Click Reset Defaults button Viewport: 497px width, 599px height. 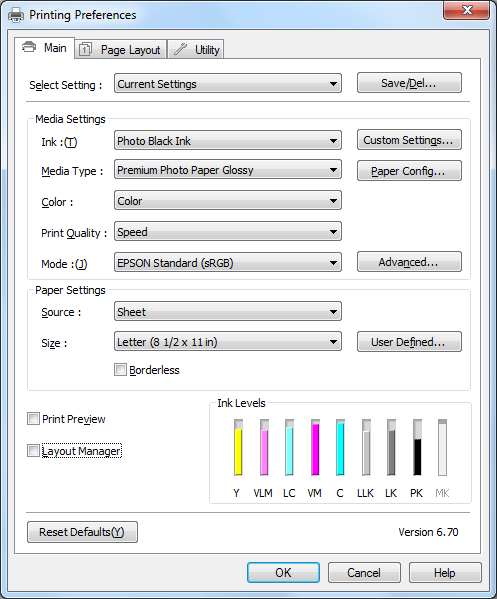(82, 532)
